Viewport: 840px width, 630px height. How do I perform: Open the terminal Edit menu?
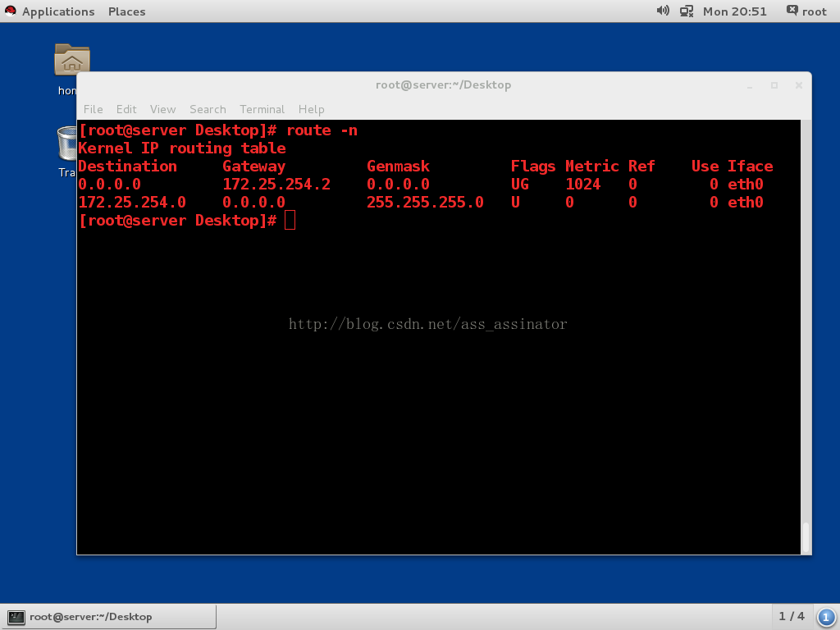point(126,109)
